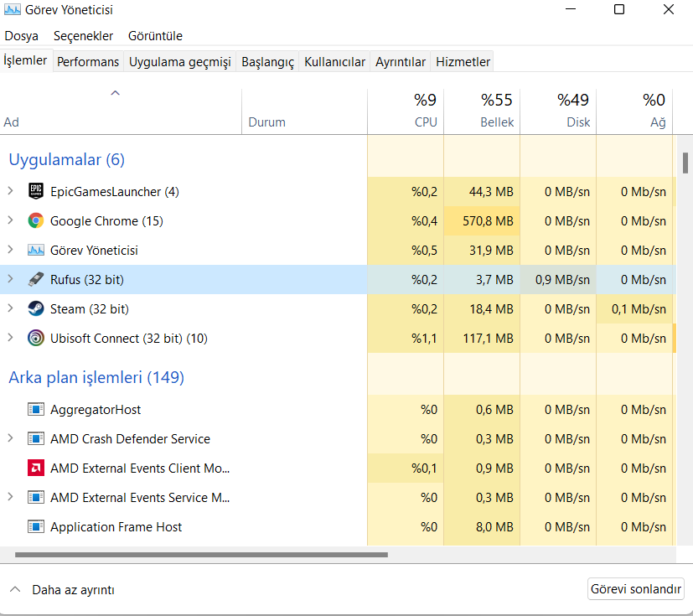The image size is (693, 616).
Task: Click the red AMD External Events Client icon
Action: (x=36, y=468)
